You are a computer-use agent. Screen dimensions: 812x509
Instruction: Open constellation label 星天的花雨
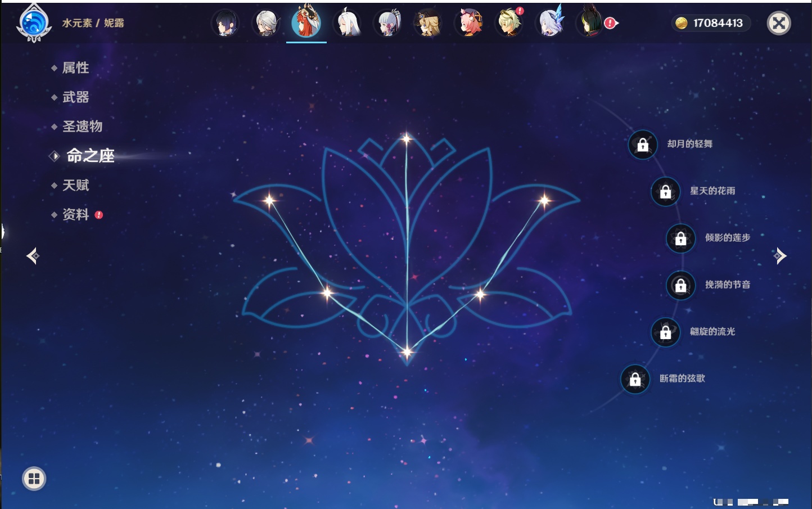coord(712,191)
